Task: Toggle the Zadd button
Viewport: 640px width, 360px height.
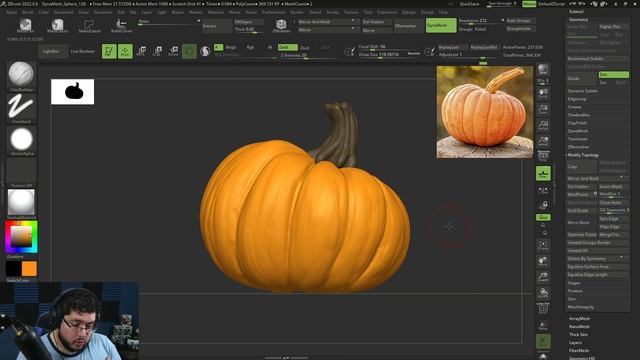Action: click(287, 47)
